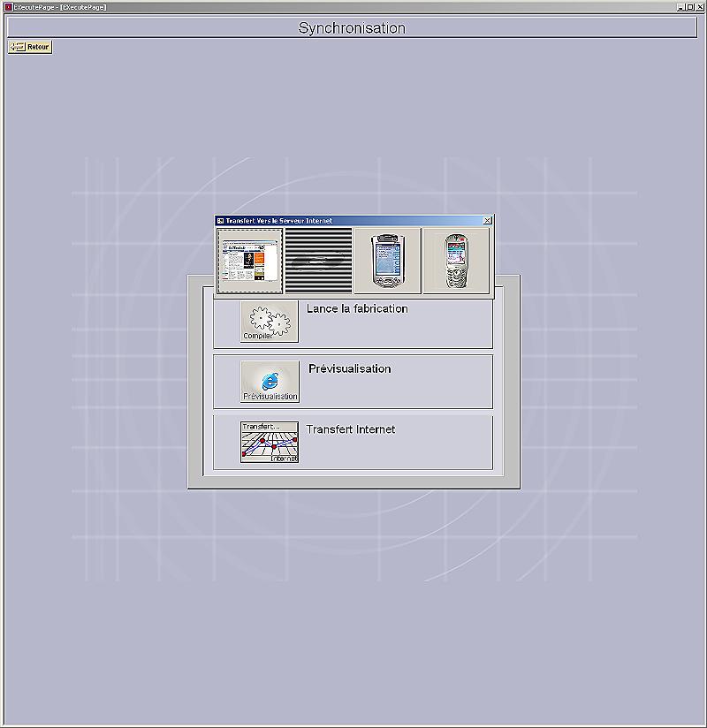
Task: Click the Transfert Internet network icon
Action: pos(270,442)
